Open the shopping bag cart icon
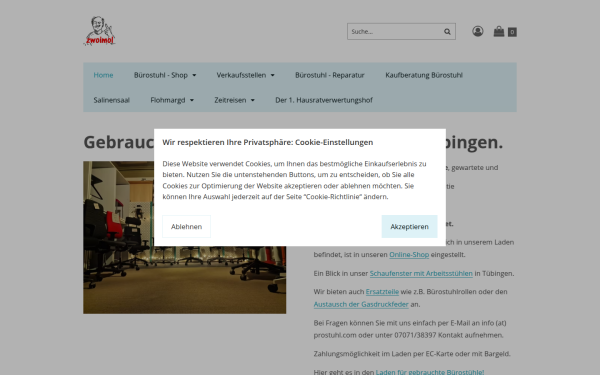Image resolution: width=600 pixels, height=375 pixels. click(x=499, y=31)
